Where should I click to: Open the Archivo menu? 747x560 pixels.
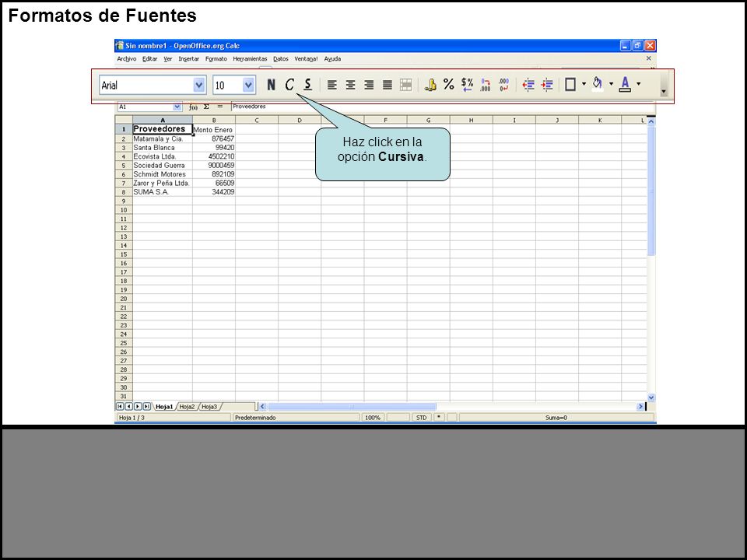point(127,59)
